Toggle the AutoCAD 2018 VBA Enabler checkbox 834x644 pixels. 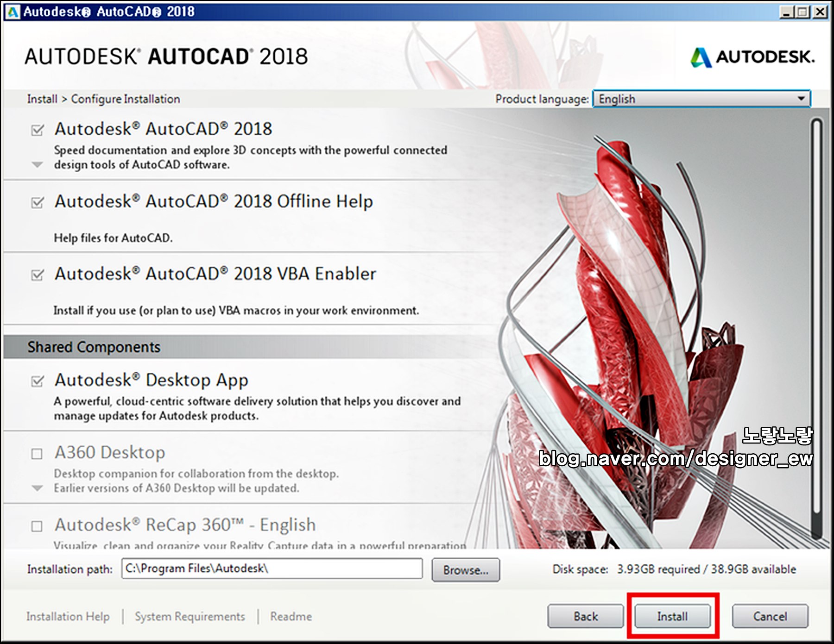(38, 275)
